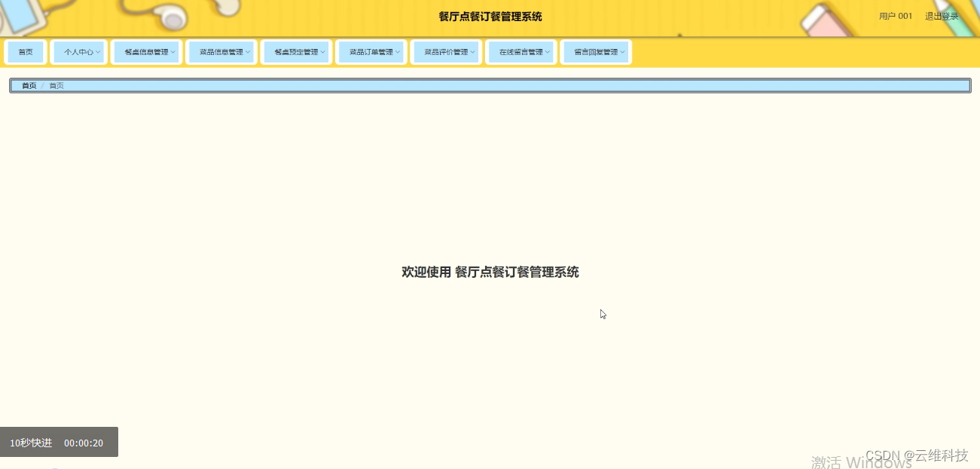Expand the 菜品订单管理 dropdown menu
Screen dimensions: 980x469
(x=371, y=53)
